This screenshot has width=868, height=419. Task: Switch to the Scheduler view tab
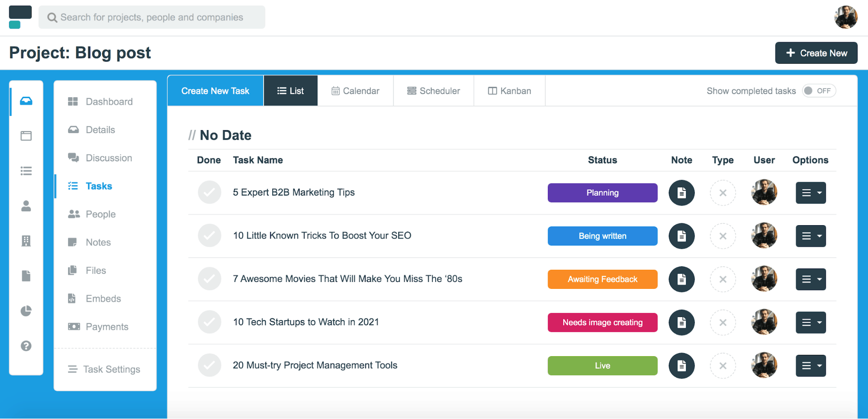433,91
